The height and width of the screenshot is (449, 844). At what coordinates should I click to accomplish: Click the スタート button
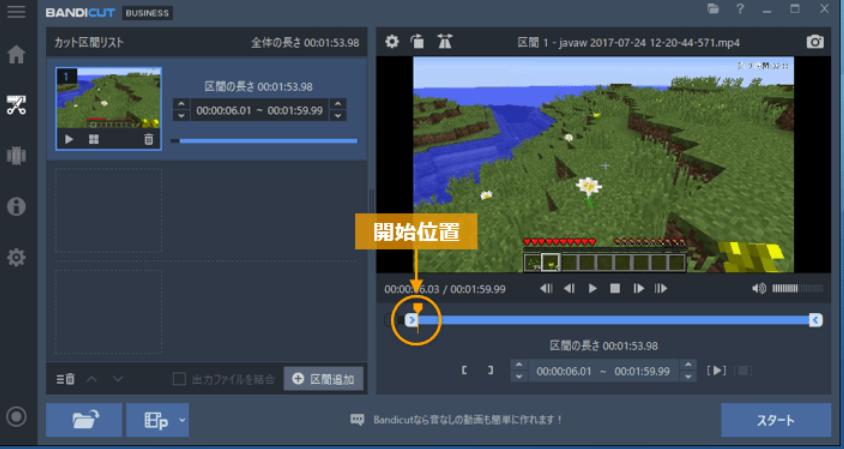[776, 420]
